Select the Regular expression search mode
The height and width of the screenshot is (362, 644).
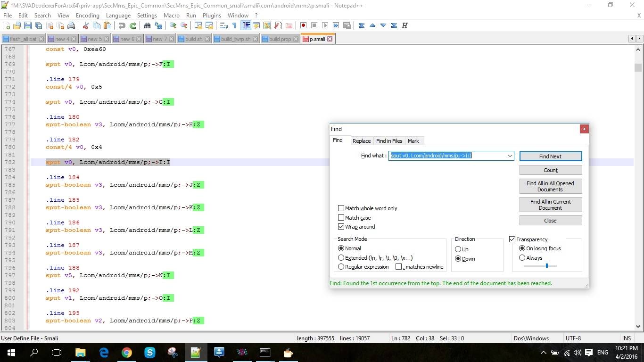(341, 267)
